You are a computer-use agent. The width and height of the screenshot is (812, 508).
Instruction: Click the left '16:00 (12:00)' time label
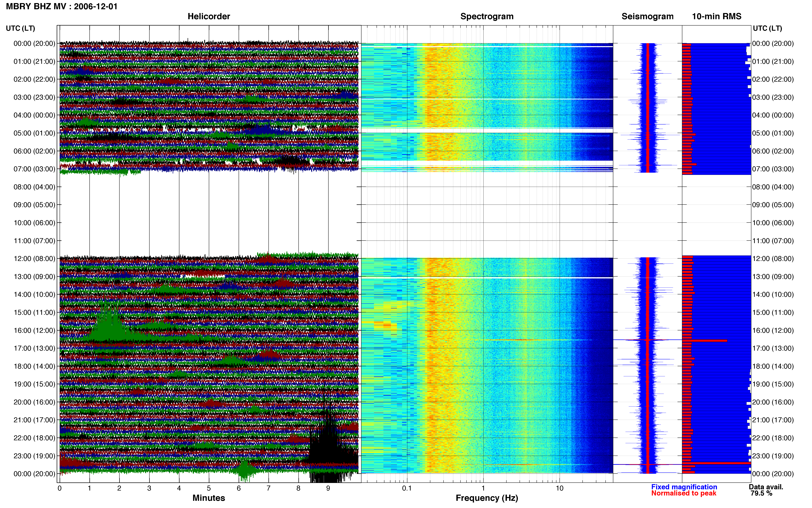click(34, 330)
